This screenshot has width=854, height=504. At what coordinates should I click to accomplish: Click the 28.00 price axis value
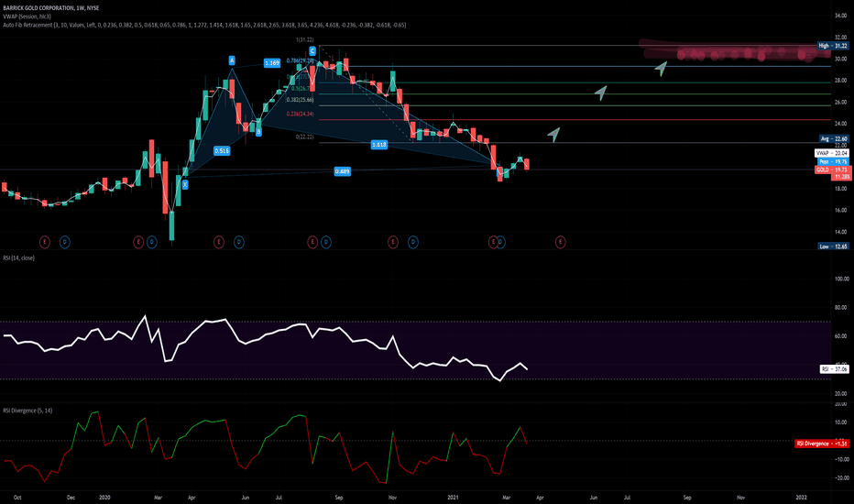840,80
